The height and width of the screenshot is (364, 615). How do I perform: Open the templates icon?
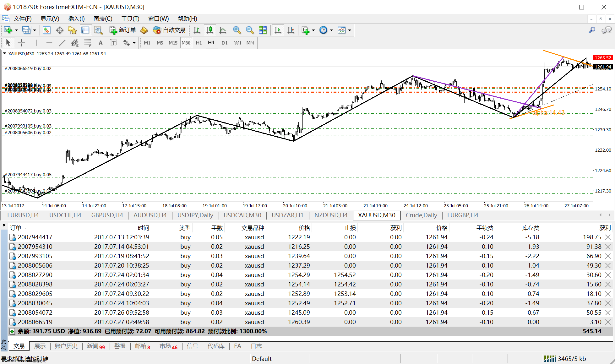(x=341, y=30)
